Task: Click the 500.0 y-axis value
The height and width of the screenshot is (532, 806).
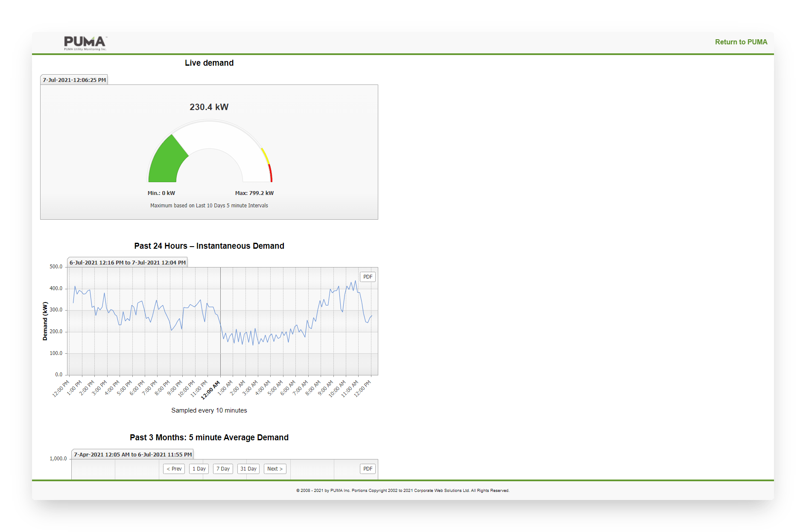Action: [x=56, y=267]
